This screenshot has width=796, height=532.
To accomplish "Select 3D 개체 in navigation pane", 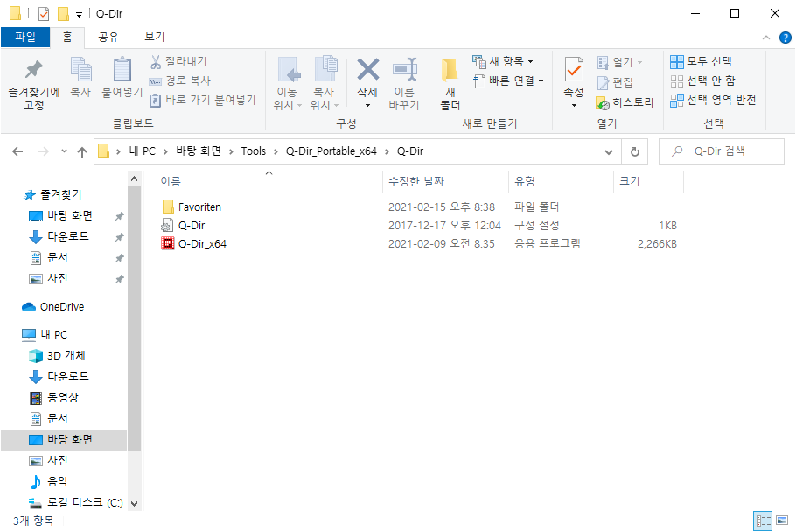I will 66,356.
